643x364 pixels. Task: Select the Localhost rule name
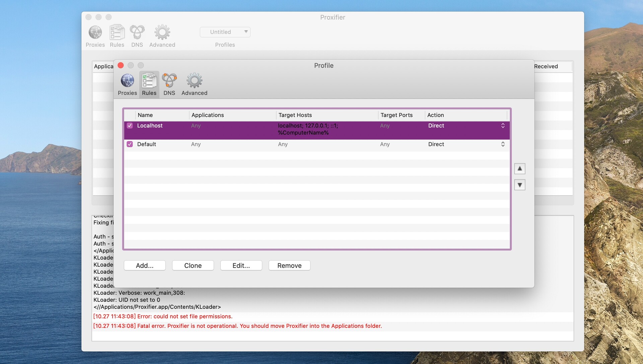point(150,126)
